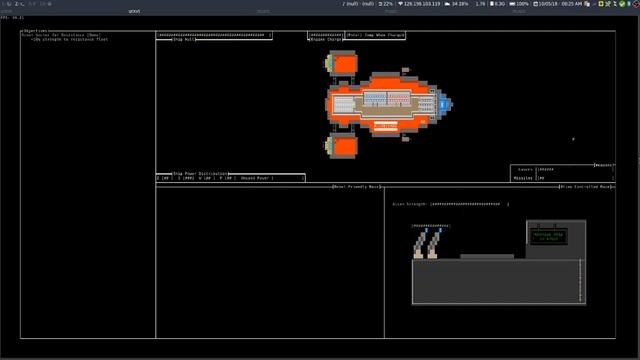Click the green checkmark shield tray icon
Image resolution: width=640 pixels, height=360 pixels.
click(622, 4)
